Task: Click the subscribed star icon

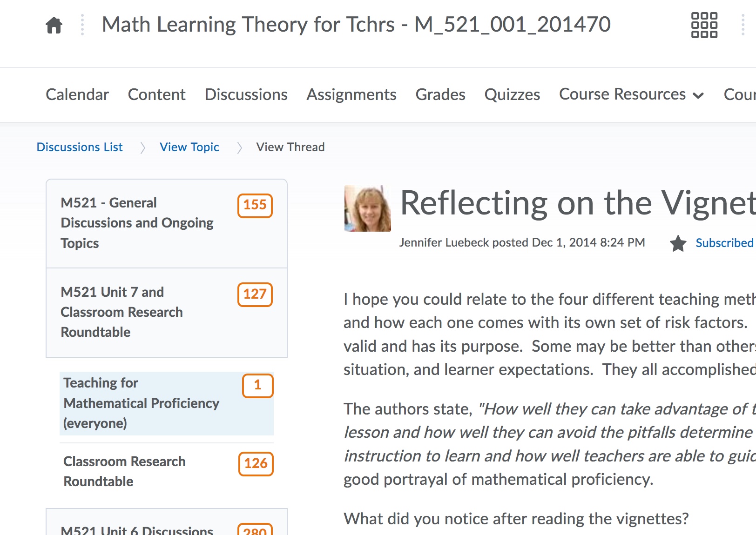Action: [x=678, y=243]
